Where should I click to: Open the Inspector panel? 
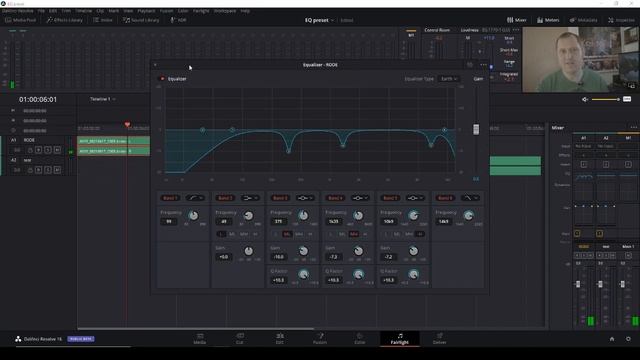[x=621, y=20]
